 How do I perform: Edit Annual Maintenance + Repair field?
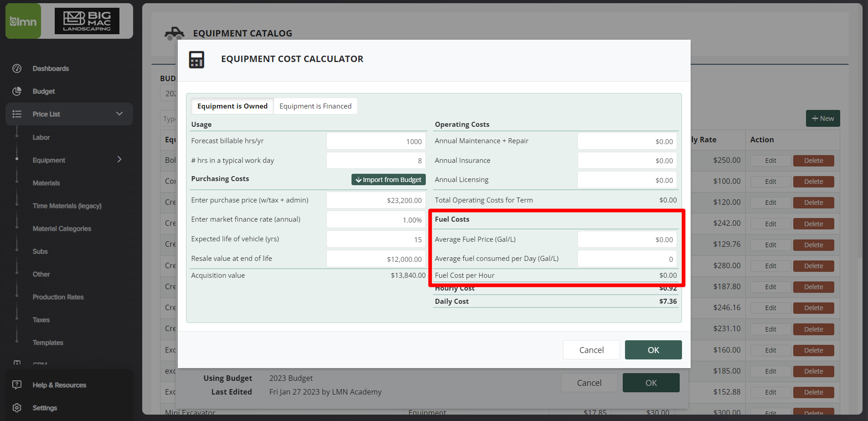coord(627,141)
